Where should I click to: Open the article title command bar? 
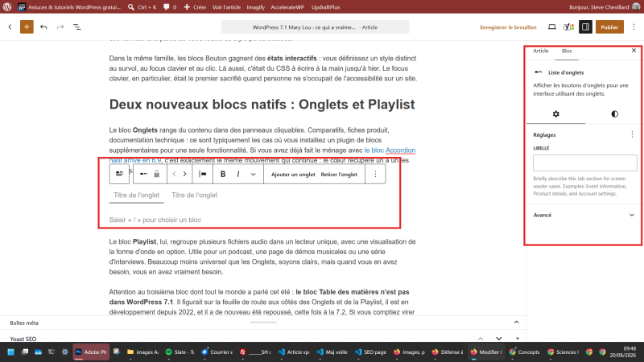(315, 27)
